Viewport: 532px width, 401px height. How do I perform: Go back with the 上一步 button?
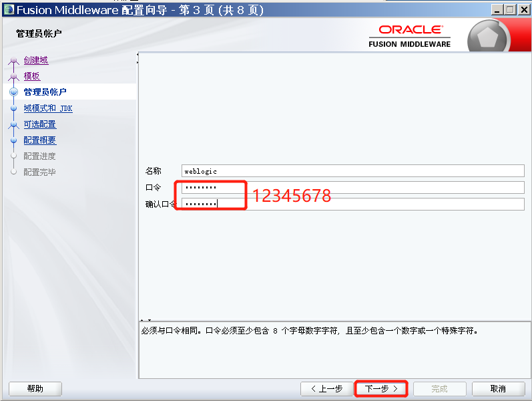[326, 389]
